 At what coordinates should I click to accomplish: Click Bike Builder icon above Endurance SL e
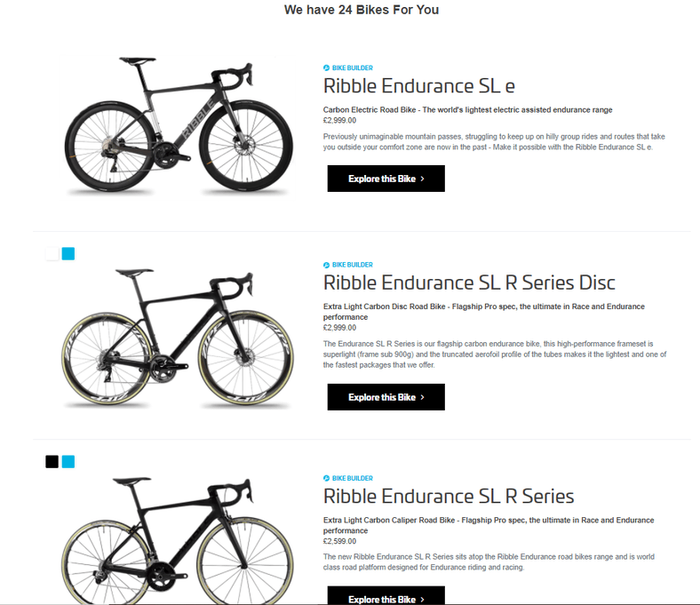[326, 68]
